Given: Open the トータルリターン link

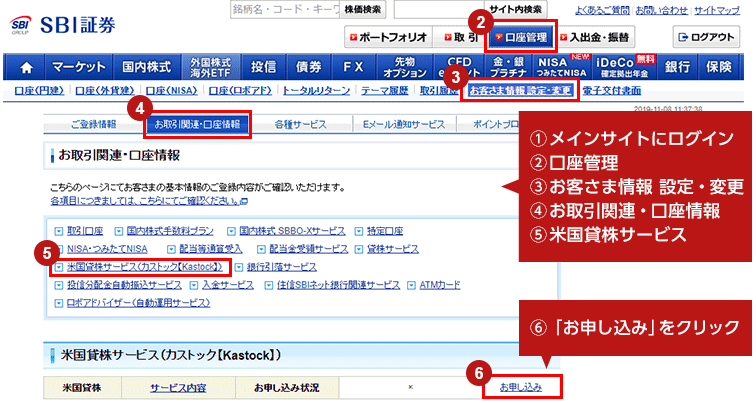Looking at the screenshot, I should 316,91.
